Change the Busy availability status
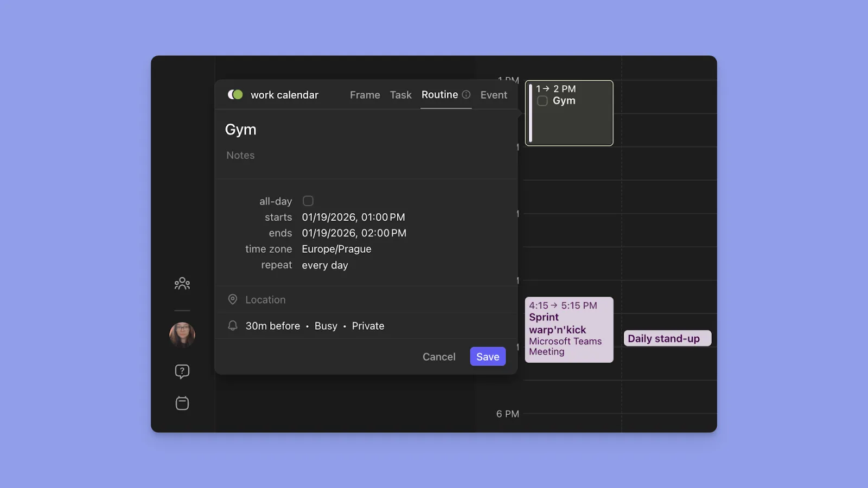The image size is (868, 488). 325,326
